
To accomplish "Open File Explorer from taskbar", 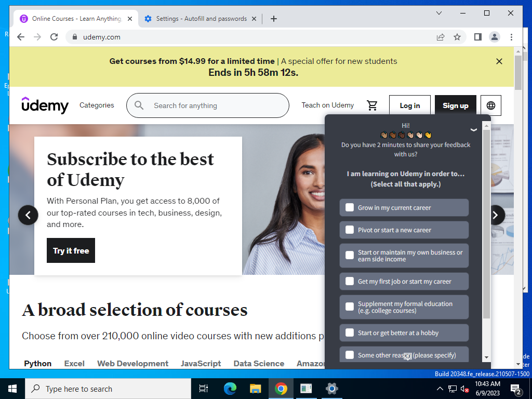I will click(x=256, y=389).
